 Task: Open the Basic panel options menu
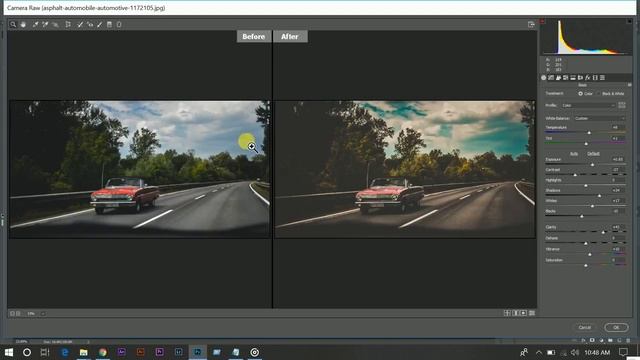point(629,85)
